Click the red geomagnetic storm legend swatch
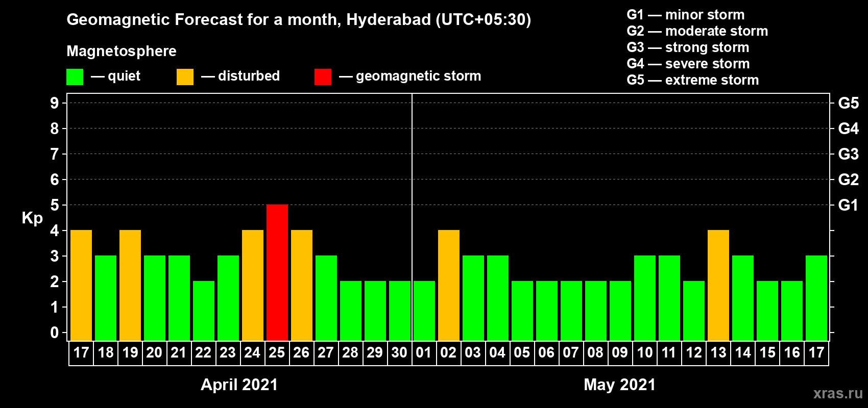This screenshot has height=408, width=868. coord(323,77)
